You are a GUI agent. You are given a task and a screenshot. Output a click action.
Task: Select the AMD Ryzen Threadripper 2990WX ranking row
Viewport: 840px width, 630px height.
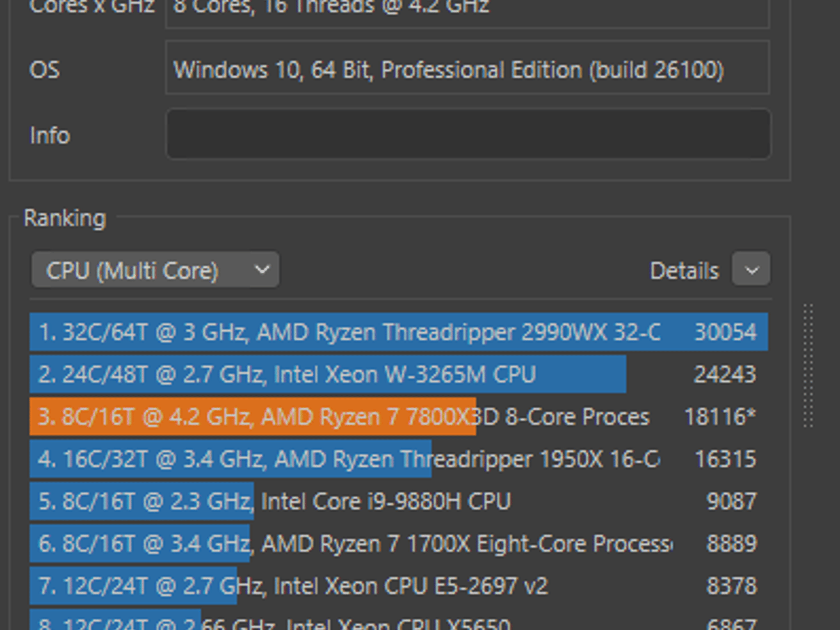(399, 332)
